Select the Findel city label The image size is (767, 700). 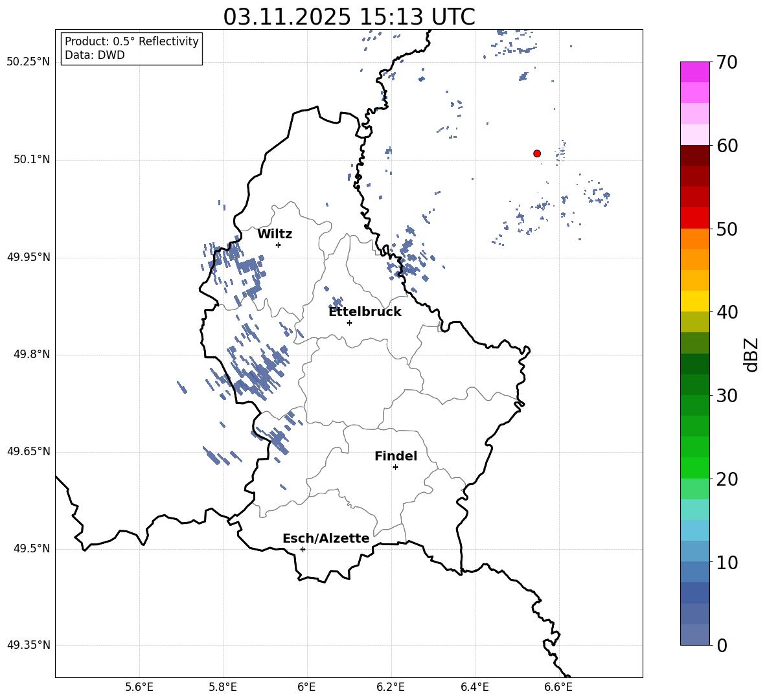[x=396, y=456]
